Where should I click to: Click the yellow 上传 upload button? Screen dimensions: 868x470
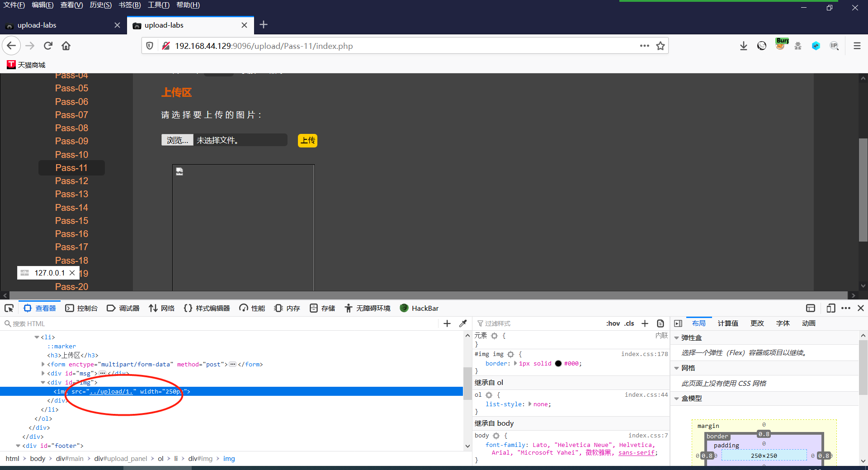click(308, 141)
